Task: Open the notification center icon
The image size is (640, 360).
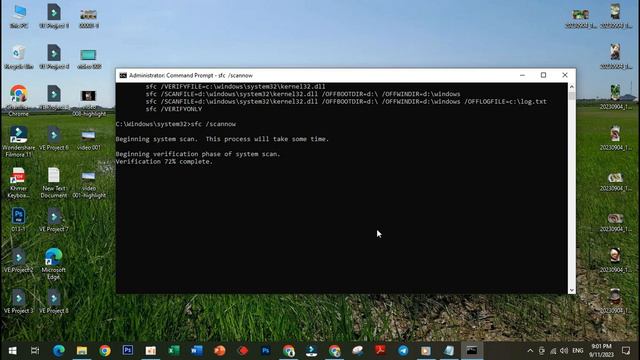Action: point(626,351)
